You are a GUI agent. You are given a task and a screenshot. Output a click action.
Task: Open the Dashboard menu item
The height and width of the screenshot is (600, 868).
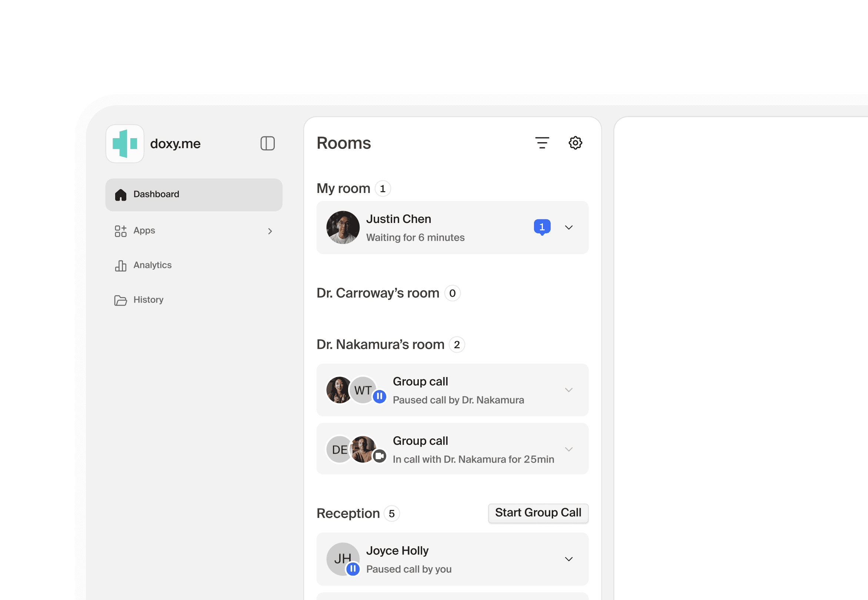(x=194, y=194)
